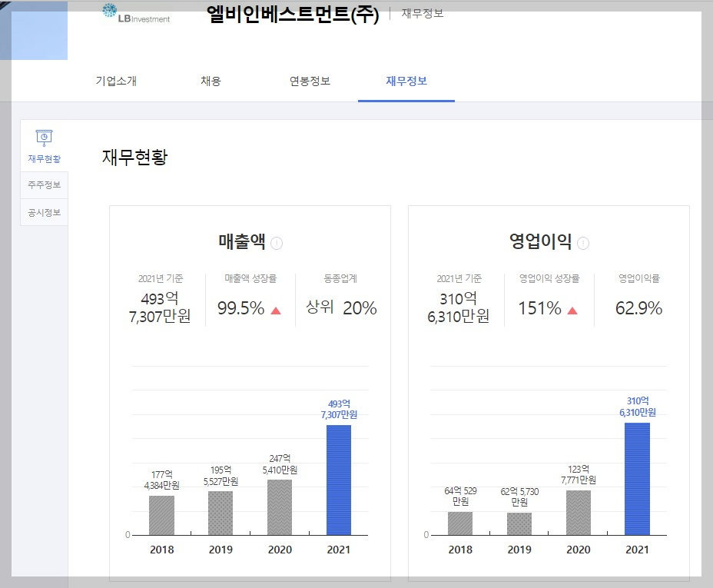Image resolution: width=713 pixels, height=588 pixels.
Task: Click the 2020 bar in 매출액 chart
Action: [280, 507]
